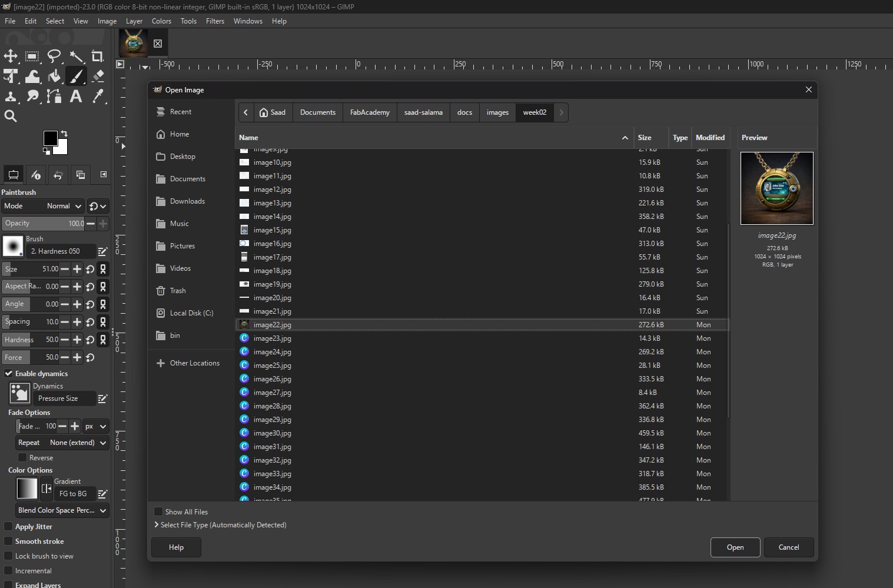Go back with path bar left chevron
Image resolution: width=893 pixels, height=588 pixels.
click(245, 112)
